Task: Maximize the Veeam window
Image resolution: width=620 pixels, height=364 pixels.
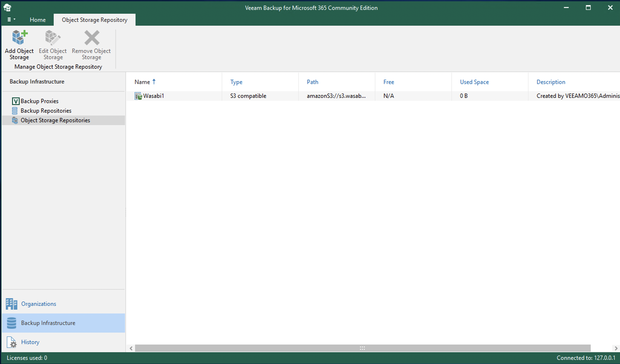Action: click(x=588, y=8)
